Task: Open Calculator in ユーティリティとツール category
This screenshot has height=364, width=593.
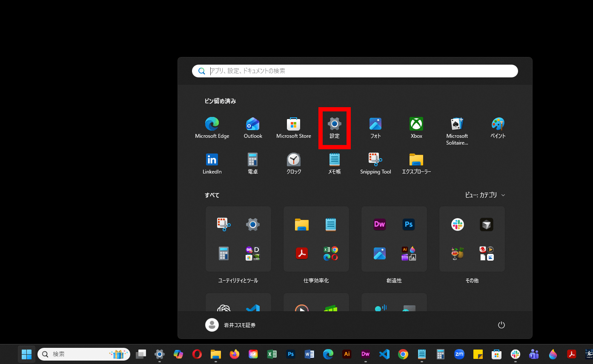Action: (x=224, y=253)
